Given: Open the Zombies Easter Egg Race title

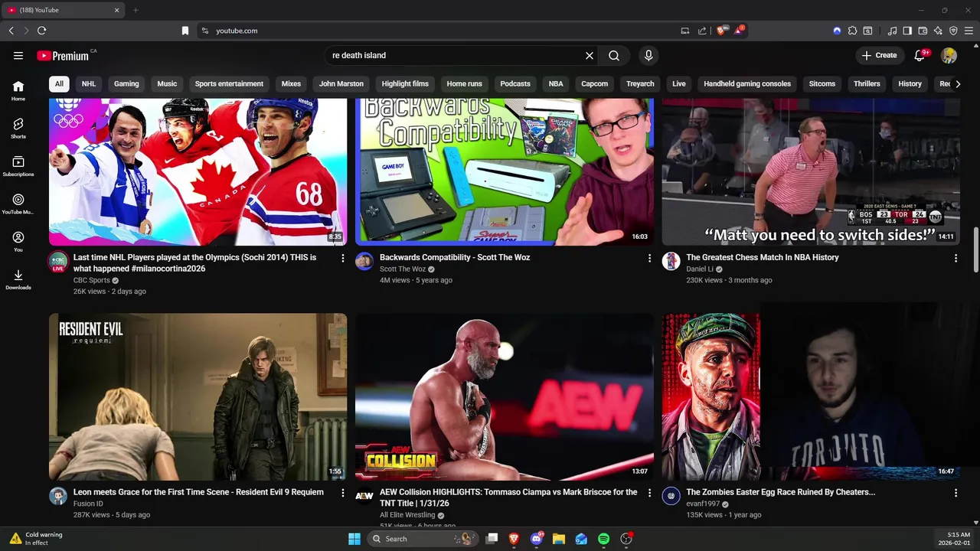Looking at the screenshot, I should [x=780, y=492].
